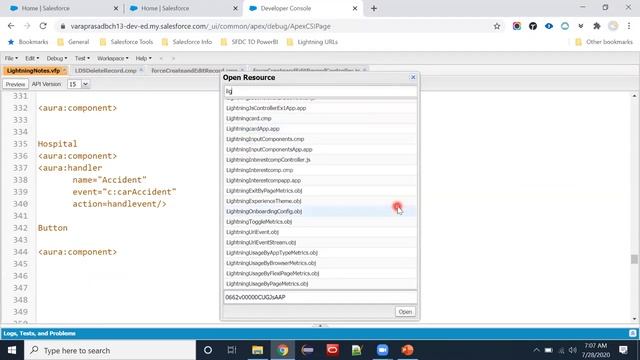Viewport: 640px width, 360px height.
Task: Open the Workspace menu
Action: pyautogui.click(x=113, y=58)
